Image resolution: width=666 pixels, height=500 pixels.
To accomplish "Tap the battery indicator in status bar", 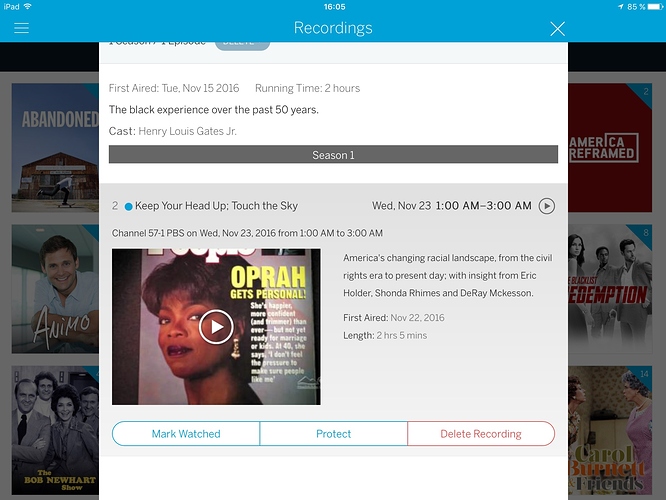I will (655, 7).
